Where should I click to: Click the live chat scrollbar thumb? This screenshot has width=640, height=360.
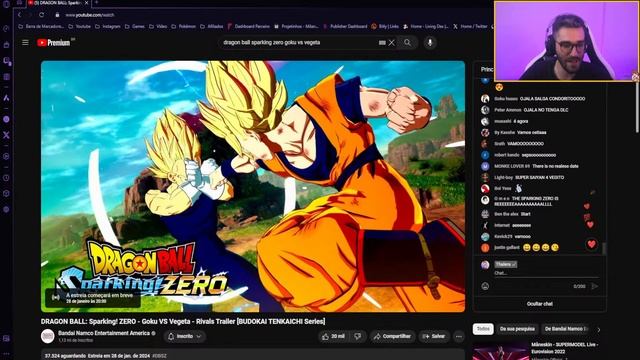[x=604, y=248]
